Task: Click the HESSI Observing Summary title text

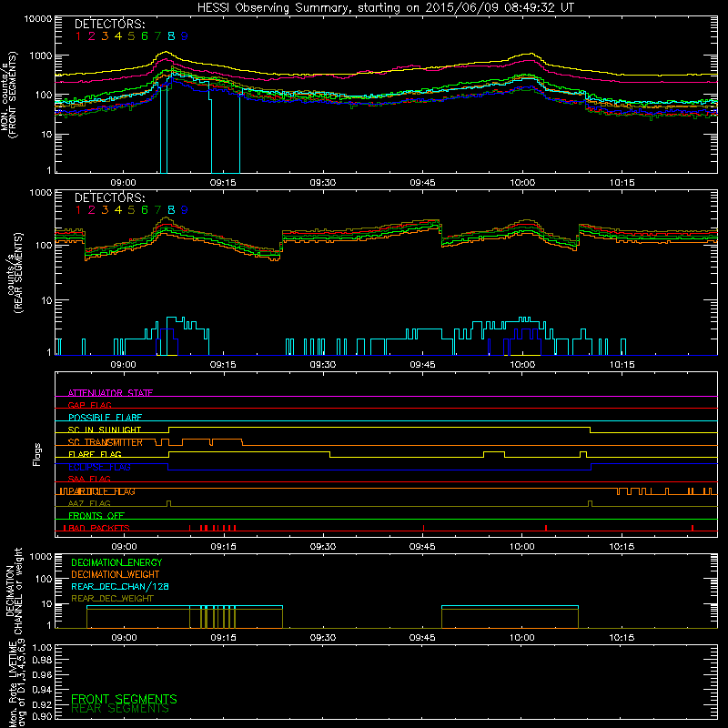Action: coord(386,8)
